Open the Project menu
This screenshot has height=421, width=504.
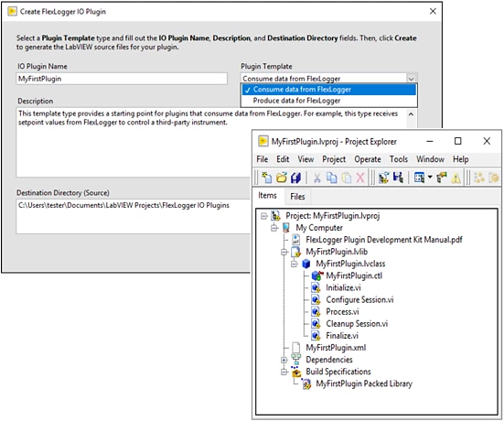click(x=334, y=159)
